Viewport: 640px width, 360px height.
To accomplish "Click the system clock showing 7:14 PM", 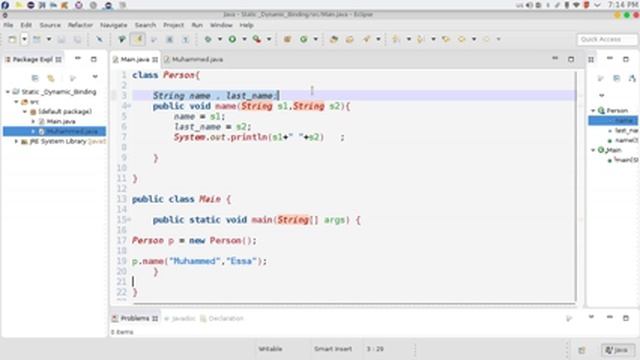I will coord(622,5).
